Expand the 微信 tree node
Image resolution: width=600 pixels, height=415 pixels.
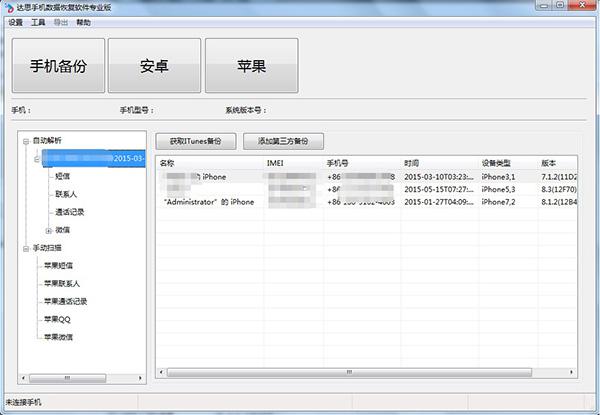point(49,231)
